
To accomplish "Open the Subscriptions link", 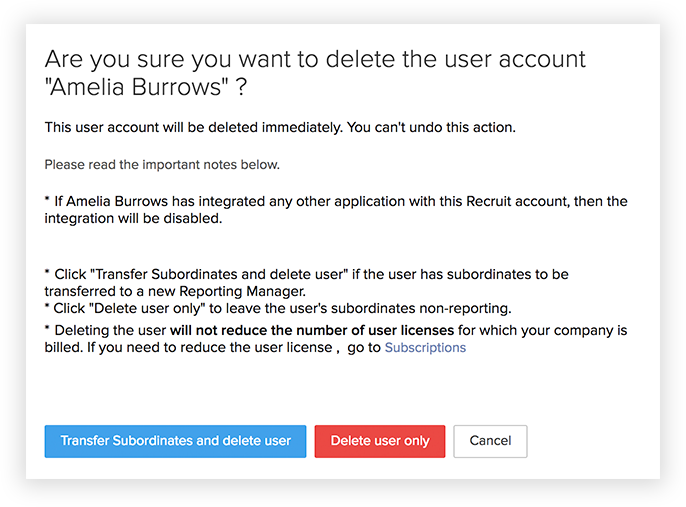I will coord(425,348).
